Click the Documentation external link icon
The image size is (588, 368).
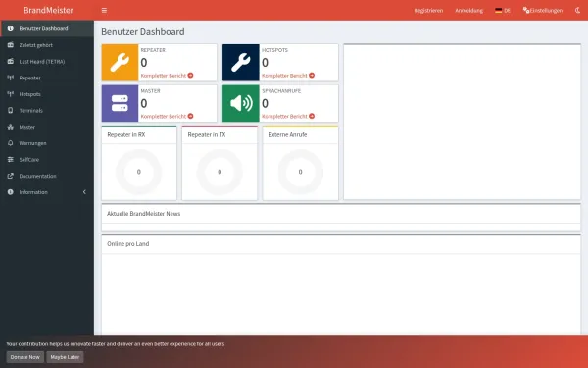[x=11, y=176]
